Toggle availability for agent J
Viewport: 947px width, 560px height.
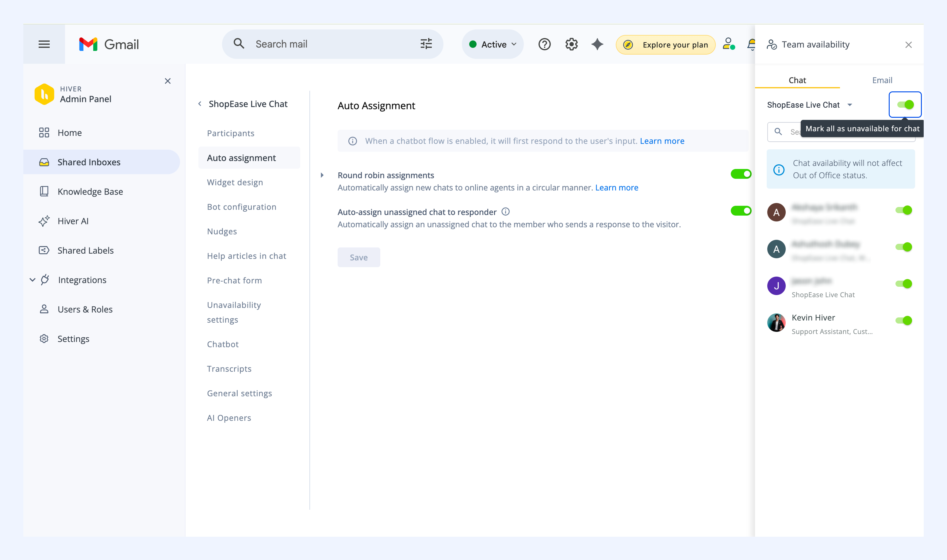[x=903, y=284]
